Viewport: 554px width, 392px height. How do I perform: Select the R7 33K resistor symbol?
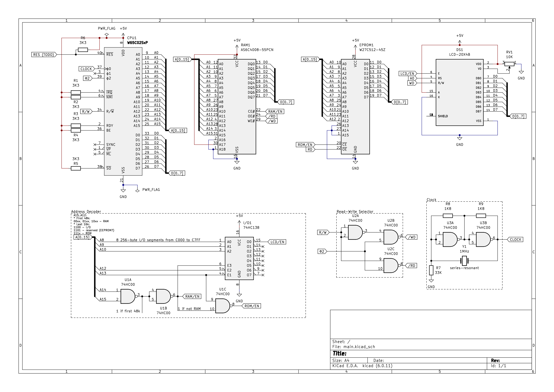pyautogui.click(x=431, y=270)
